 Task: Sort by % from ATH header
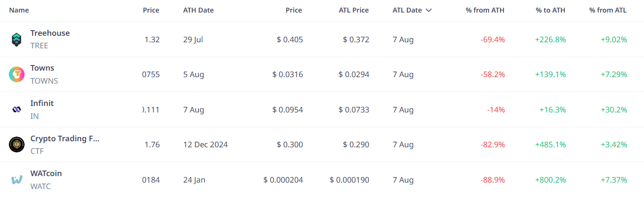(485, 10)
